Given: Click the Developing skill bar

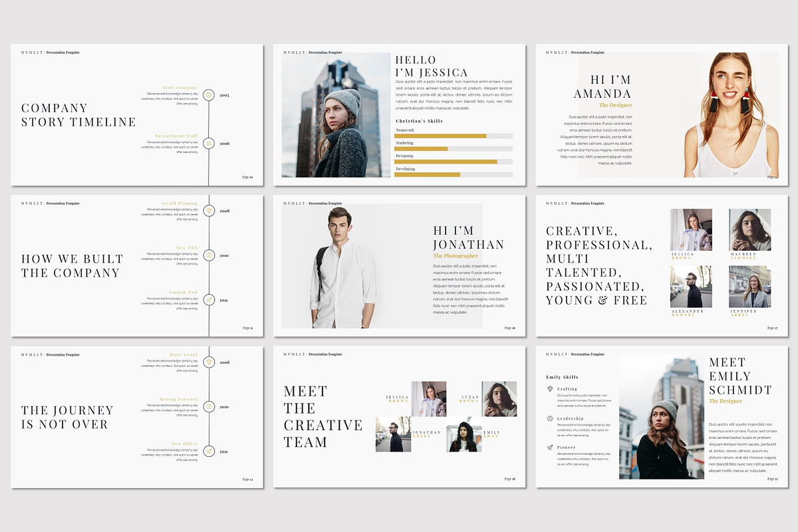Looking at the screenshot, I should (454, 174).
